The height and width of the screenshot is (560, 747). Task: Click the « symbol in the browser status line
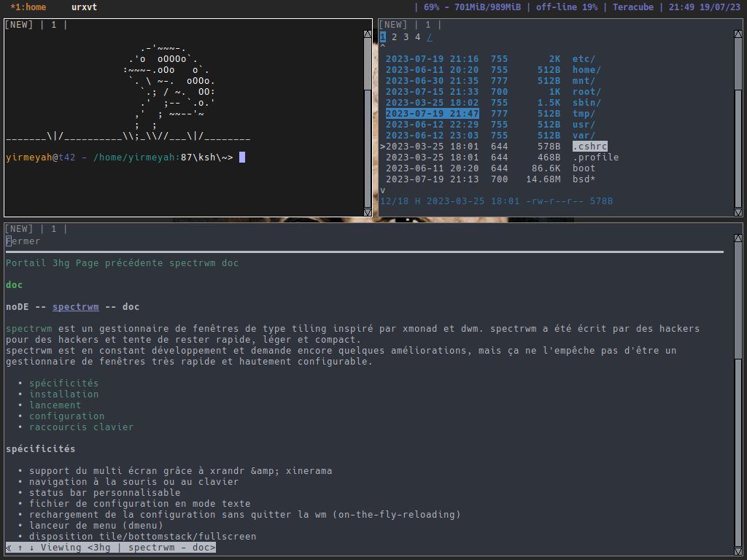coord(9,548)
